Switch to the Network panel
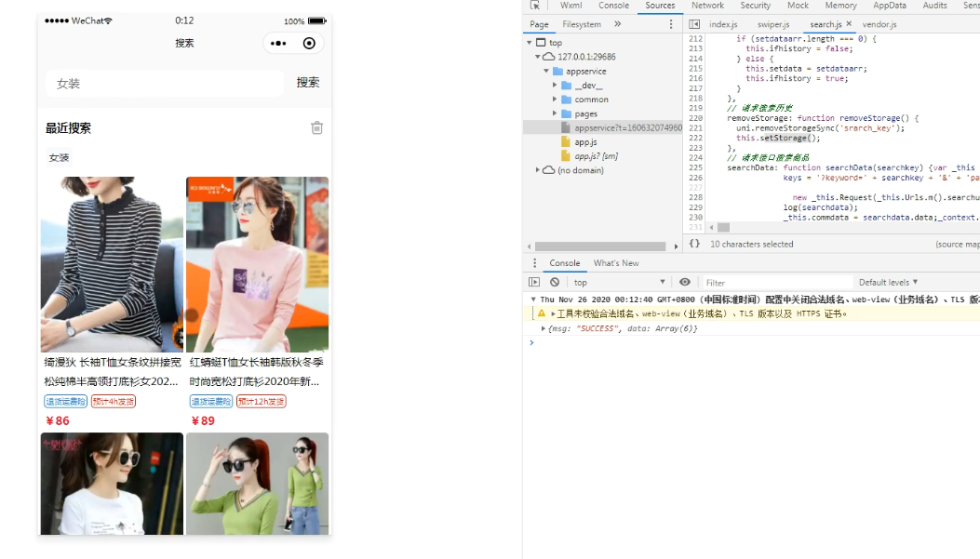Screen dimensions: 980x559 708,6
